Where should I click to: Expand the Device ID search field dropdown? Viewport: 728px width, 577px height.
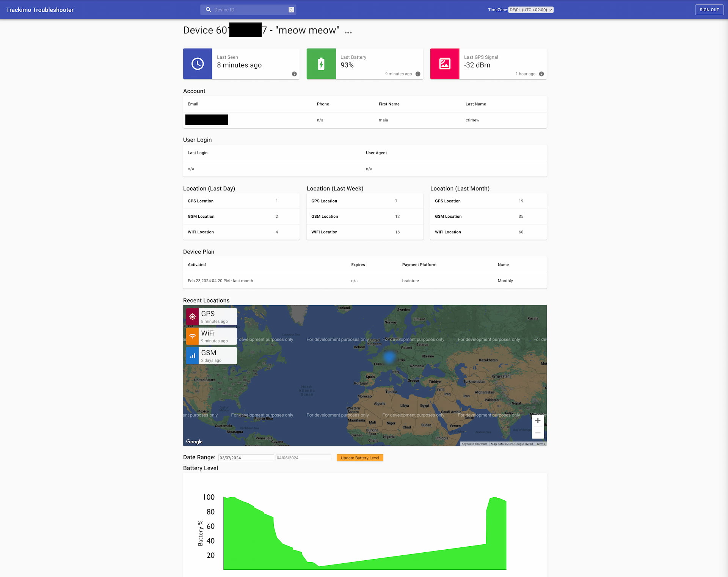pos(291,9)
